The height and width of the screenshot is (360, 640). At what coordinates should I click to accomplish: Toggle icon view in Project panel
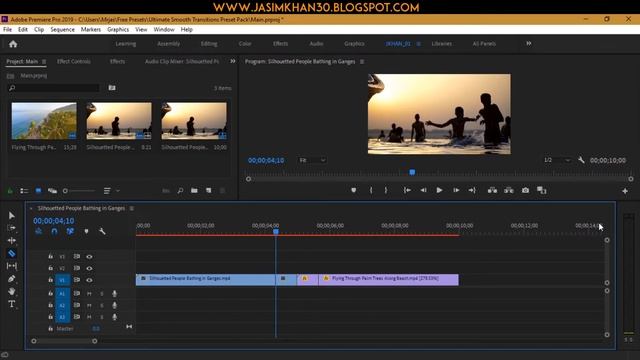coord(38,191)
